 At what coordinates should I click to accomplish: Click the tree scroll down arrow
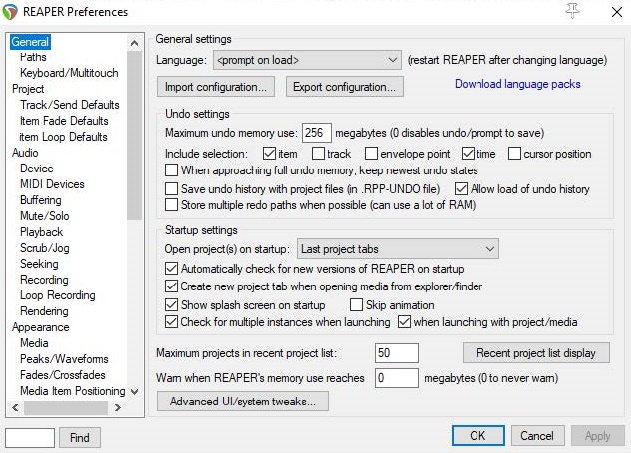135,391
